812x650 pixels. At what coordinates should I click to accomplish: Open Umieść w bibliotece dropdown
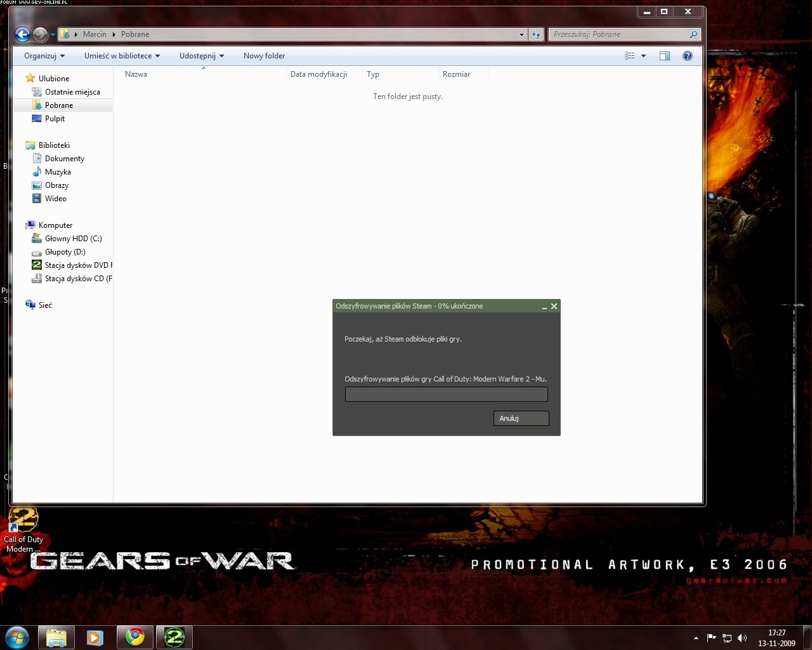[x=122, y=56]
